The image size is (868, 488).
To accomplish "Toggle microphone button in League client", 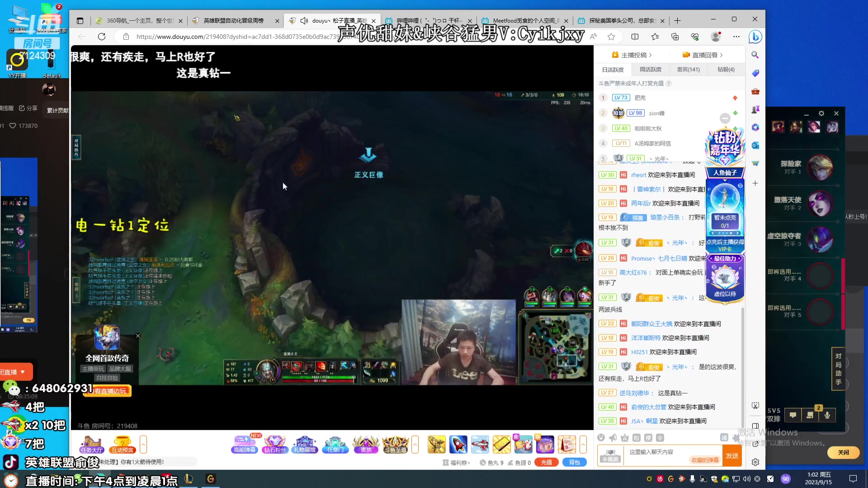I will (827, 415).
